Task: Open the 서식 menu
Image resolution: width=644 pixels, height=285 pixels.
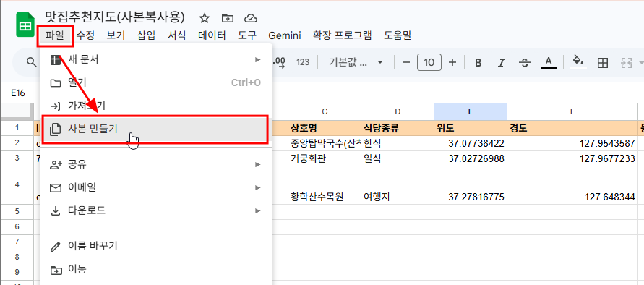Action: (177, 35)
